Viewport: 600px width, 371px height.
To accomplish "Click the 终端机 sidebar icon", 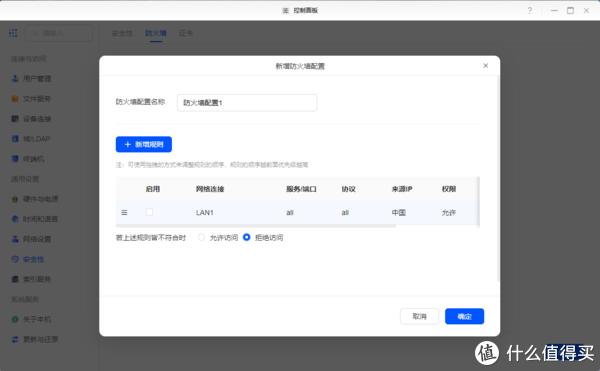I will (x=15, y=159).
